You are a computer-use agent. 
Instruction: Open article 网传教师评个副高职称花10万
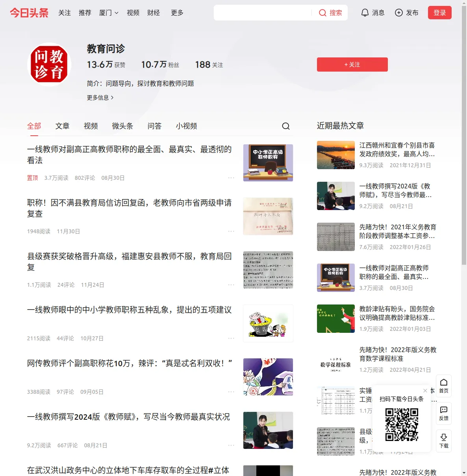[x=130, y=363]
